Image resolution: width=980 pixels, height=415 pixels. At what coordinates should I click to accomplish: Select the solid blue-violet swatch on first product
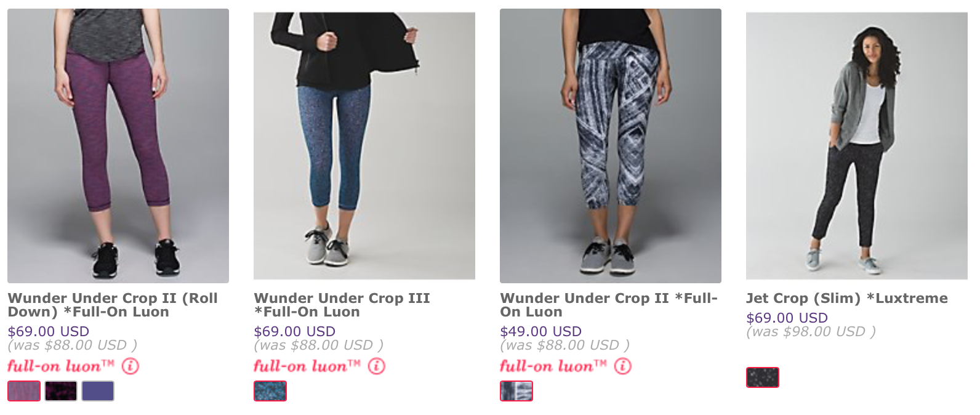98,391
